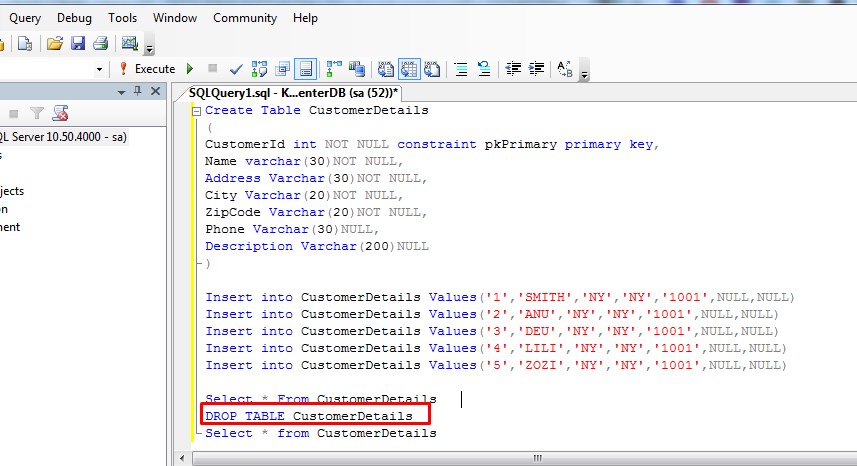Open the SQL Editor toolbar overflow options
This screenshot has width=857, height=466.
pos(584,74)
